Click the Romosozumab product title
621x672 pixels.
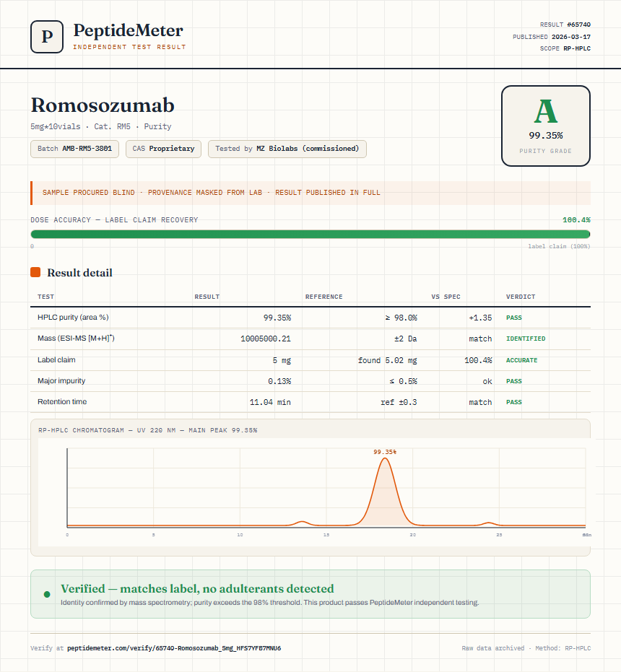pos(103,105)
